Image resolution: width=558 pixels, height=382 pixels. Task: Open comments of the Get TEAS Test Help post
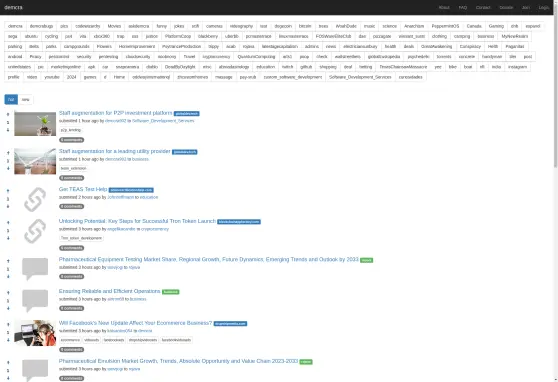pyautogui.click(x=72, y=206)
